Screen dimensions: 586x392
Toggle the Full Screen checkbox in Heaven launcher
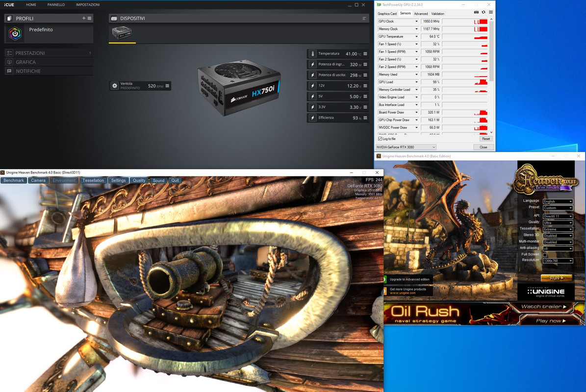click(x=545, y=255)
